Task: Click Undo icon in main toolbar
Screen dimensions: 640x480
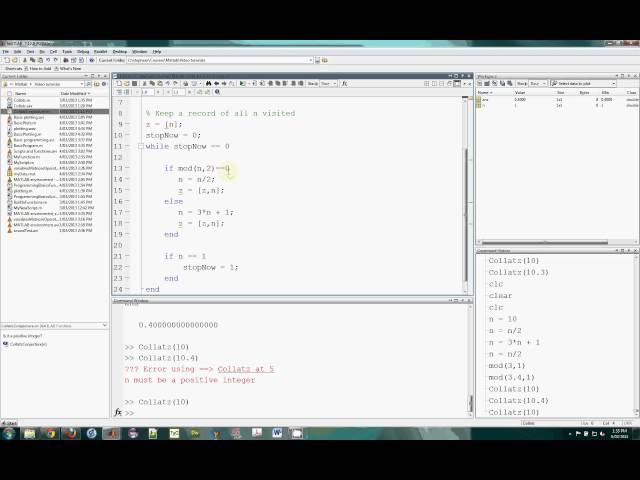Action: [x=48, y=60]
